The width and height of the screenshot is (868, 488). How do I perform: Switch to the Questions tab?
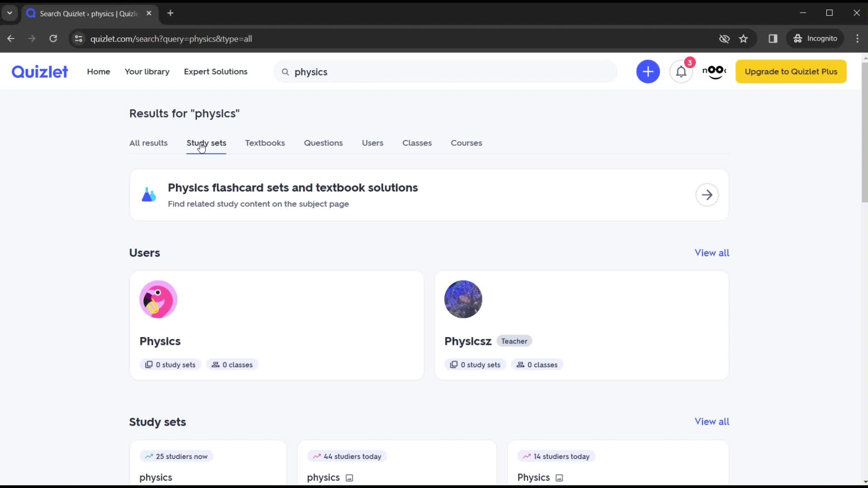[x=323, y=143]
